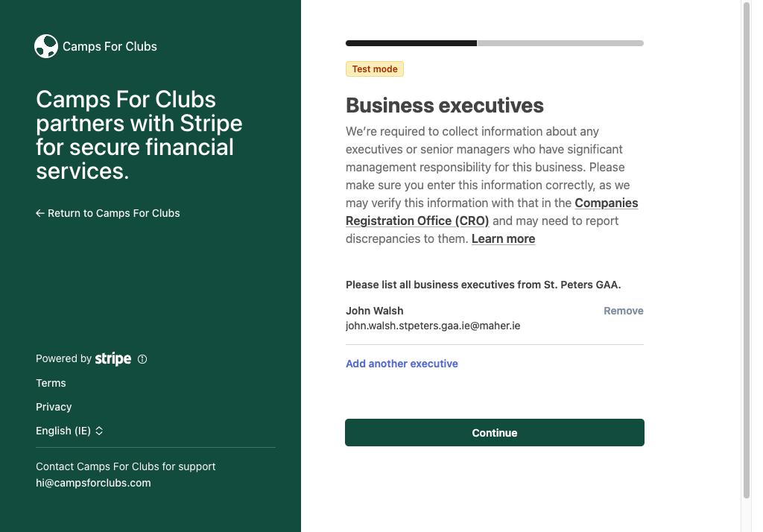Open the Terms link

51,383
